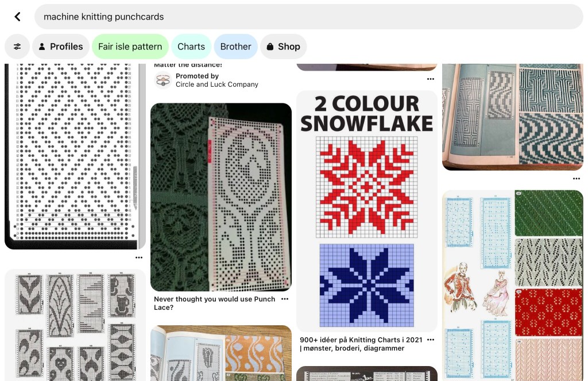This screenshot has height=381, width=588.
Task: Open more options under the diamond punchcard pin
Action: 139,257
